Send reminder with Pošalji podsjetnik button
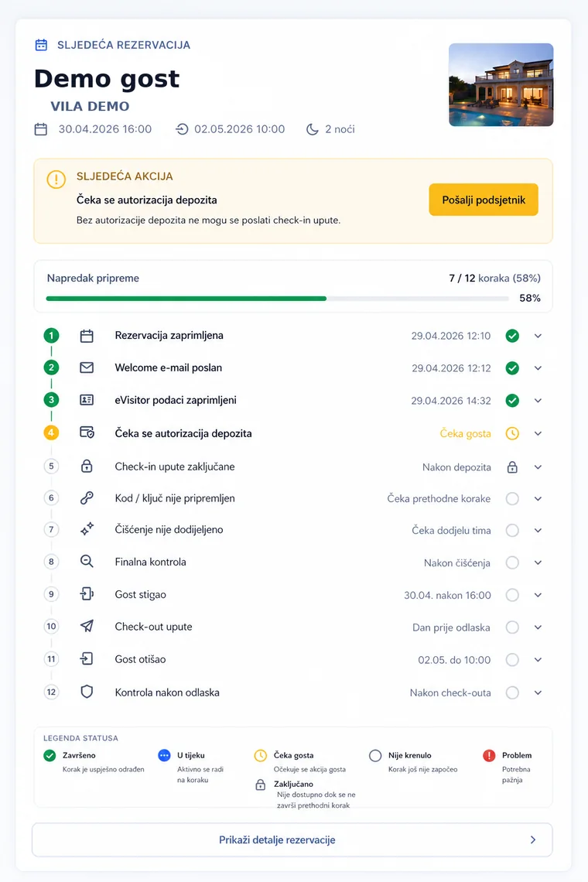588x882 pixels. pyautogui.click(x=484, y=200)
